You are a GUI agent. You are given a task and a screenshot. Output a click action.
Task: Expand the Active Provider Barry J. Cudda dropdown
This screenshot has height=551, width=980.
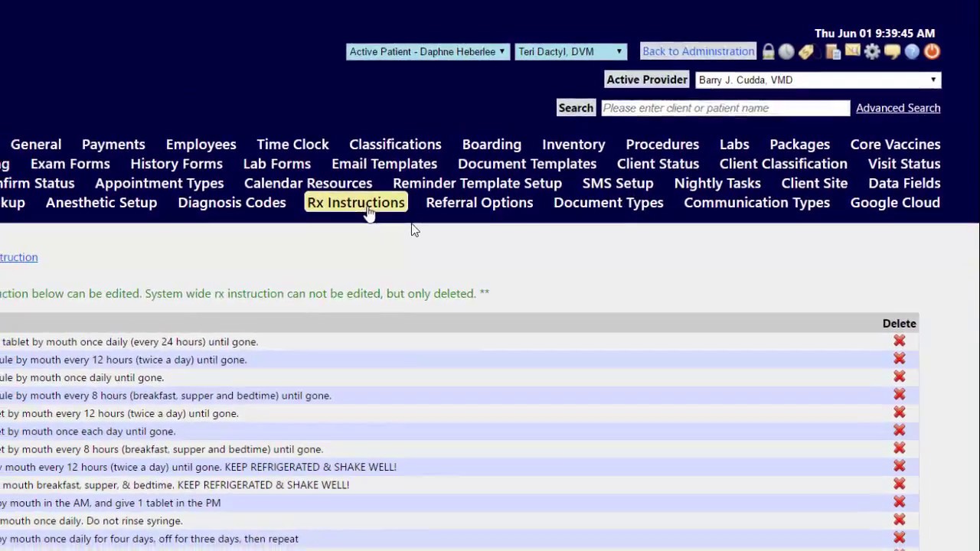818,80
